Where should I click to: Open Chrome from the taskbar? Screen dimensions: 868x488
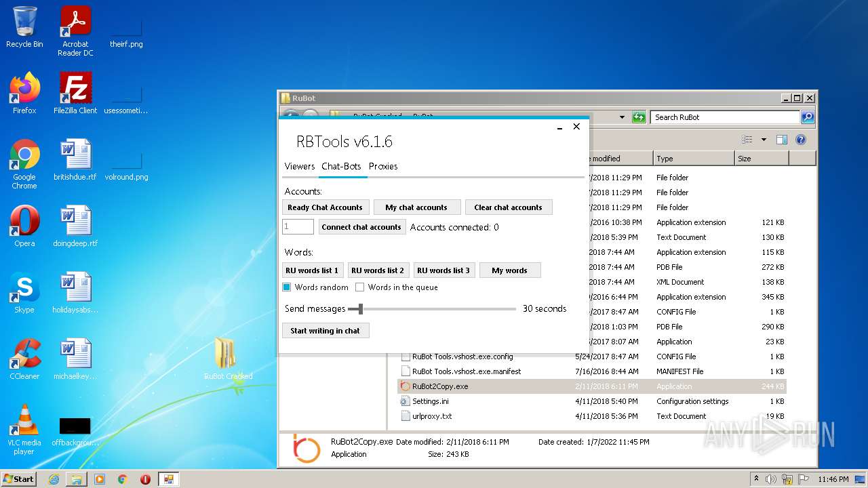tap(123, 479)
